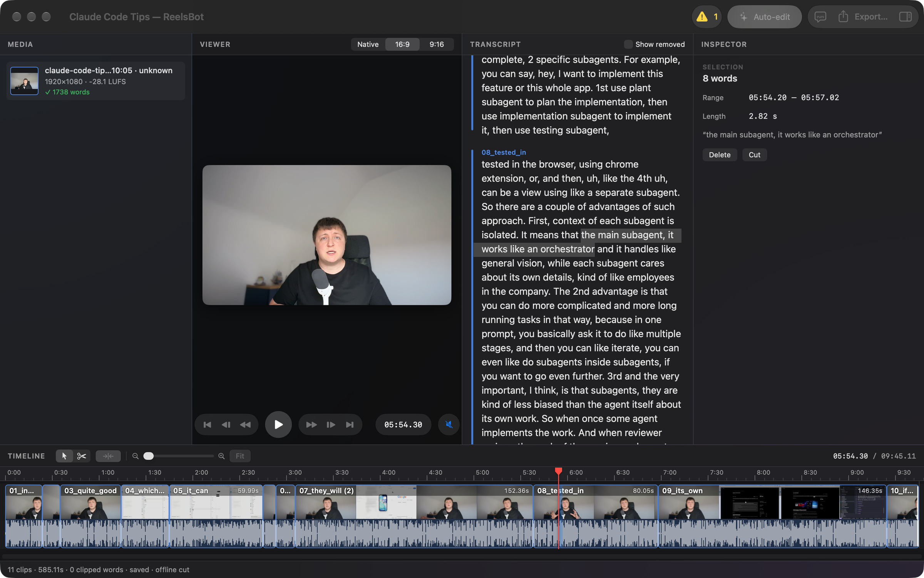Select the claude-code-tip media thumbnail
This screenshot has width=924, height=578.
pos(24,81)
